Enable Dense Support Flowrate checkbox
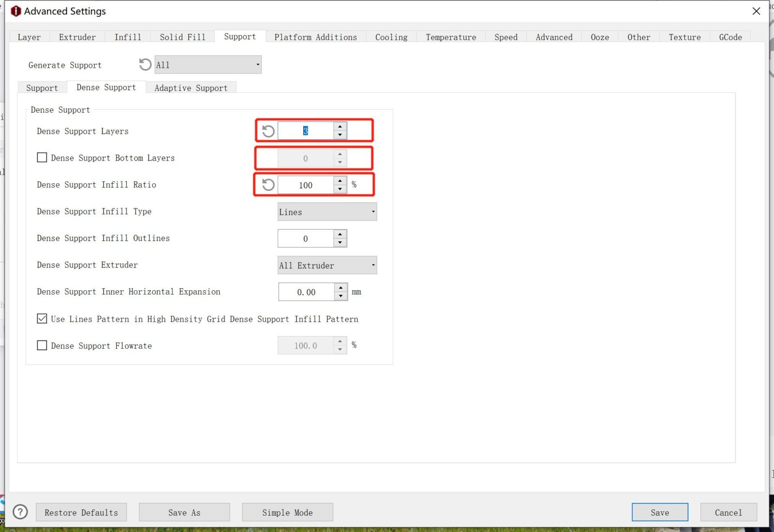This screenshot has height=532, width=774. click(42, 345)
